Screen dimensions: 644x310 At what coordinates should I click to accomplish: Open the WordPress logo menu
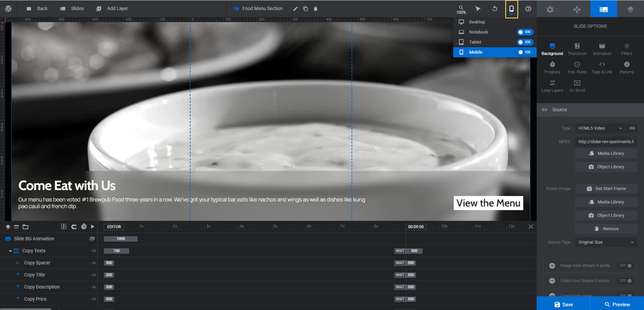(8, 9)
